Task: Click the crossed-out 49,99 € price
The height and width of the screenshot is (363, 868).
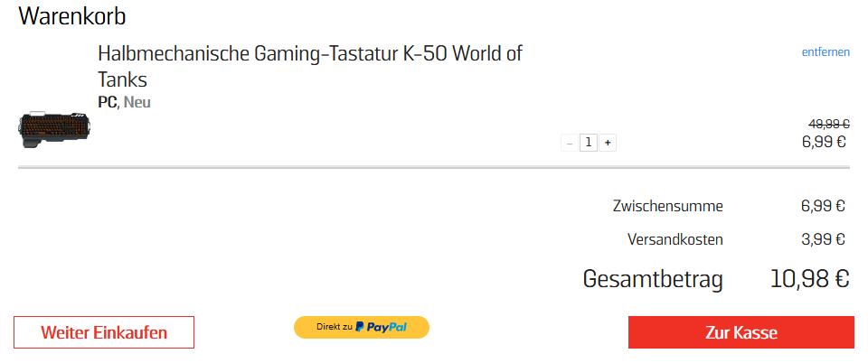Action: tap(828, 124)
